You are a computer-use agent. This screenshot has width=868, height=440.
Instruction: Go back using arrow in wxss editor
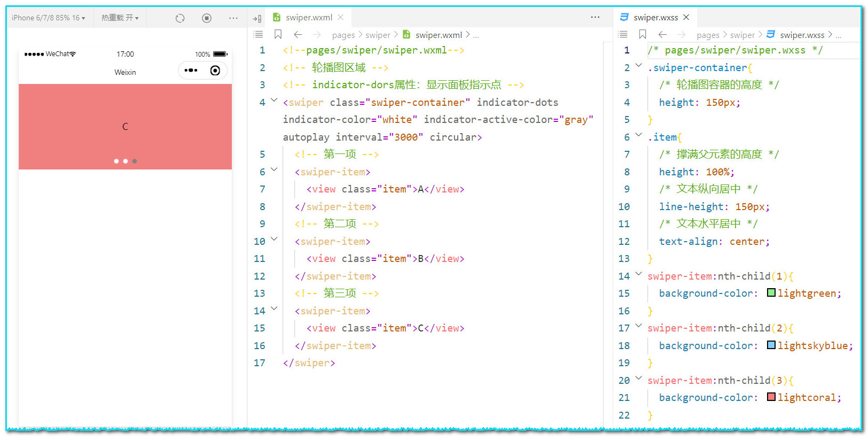[662, 34]
